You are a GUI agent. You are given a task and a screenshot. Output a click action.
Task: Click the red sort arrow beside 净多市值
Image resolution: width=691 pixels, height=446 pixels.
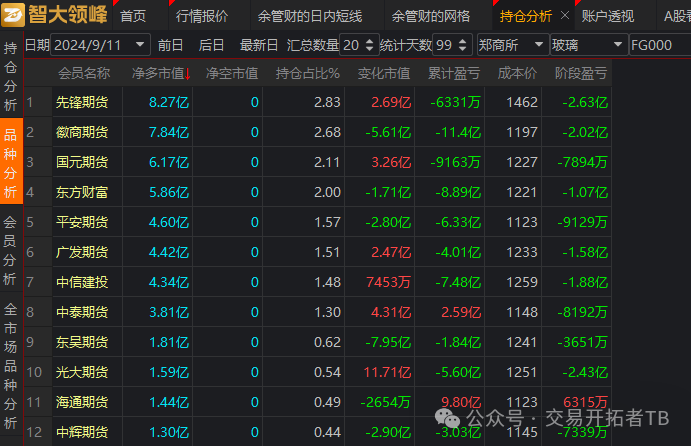[188, 74]
